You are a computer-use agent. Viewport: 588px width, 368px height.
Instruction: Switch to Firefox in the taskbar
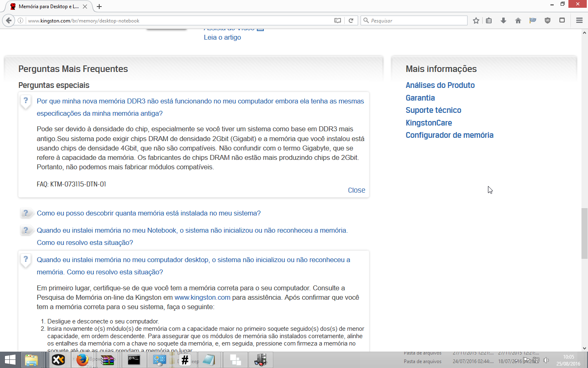(82, 360)
